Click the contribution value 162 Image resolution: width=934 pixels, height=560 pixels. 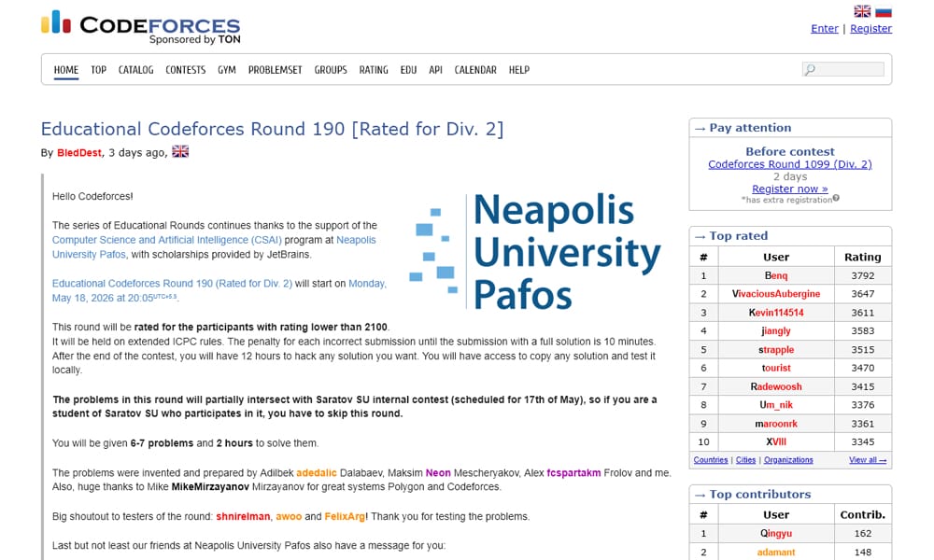[862, 533]
